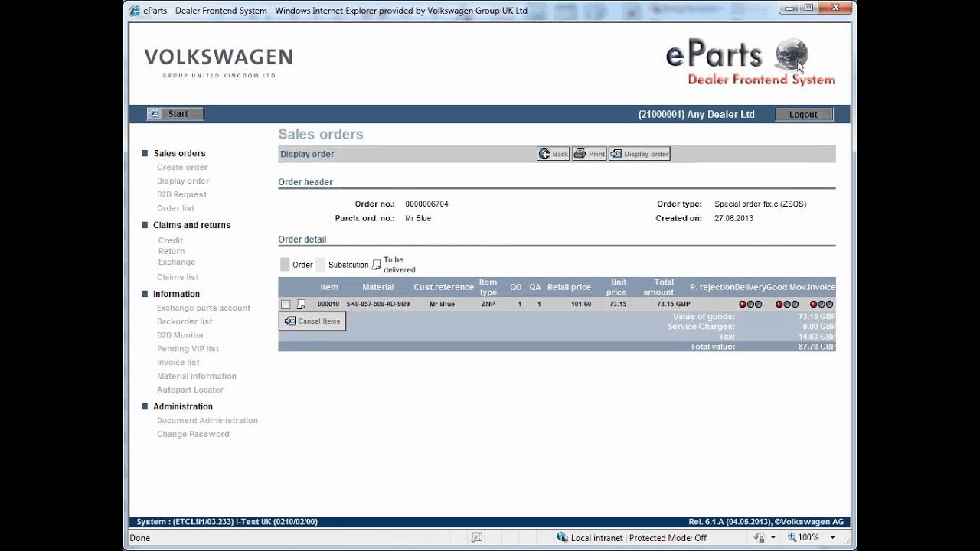Click the Volkswagen Group logo

218,62
